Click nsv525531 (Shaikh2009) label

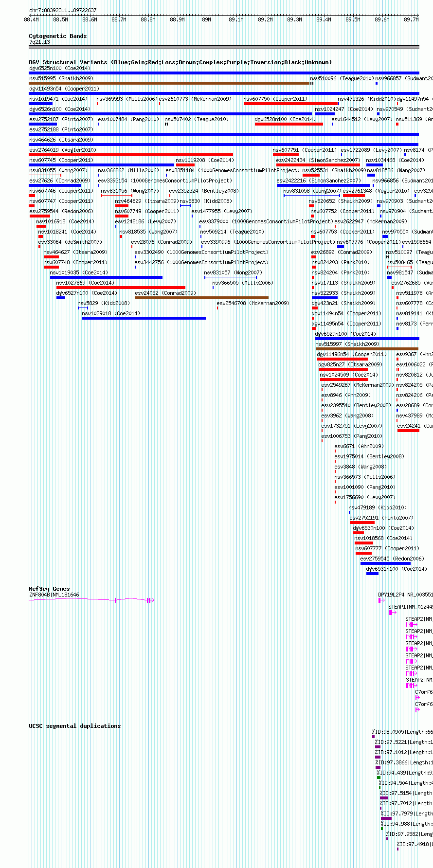[334, 171]
